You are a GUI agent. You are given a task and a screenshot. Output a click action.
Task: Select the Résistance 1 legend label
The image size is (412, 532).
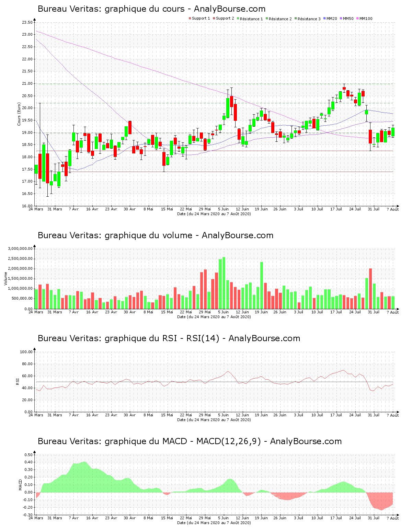(251, 19)
